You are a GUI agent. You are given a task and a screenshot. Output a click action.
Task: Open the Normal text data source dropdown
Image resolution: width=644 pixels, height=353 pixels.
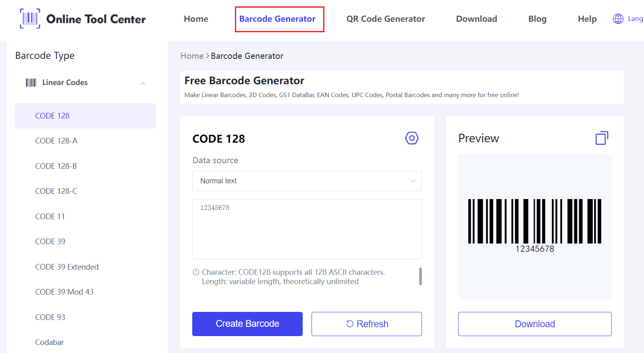(x=307, y=181)
